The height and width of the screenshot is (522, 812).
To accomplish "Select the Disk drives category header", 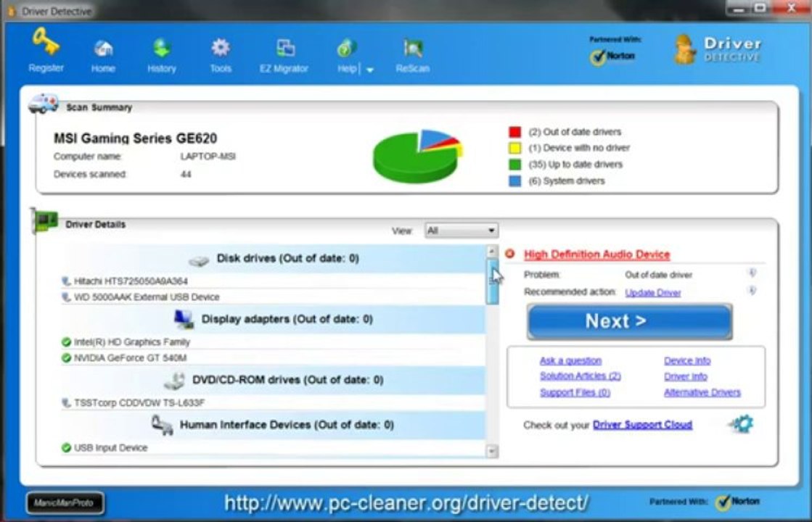I will coord(273,259).
